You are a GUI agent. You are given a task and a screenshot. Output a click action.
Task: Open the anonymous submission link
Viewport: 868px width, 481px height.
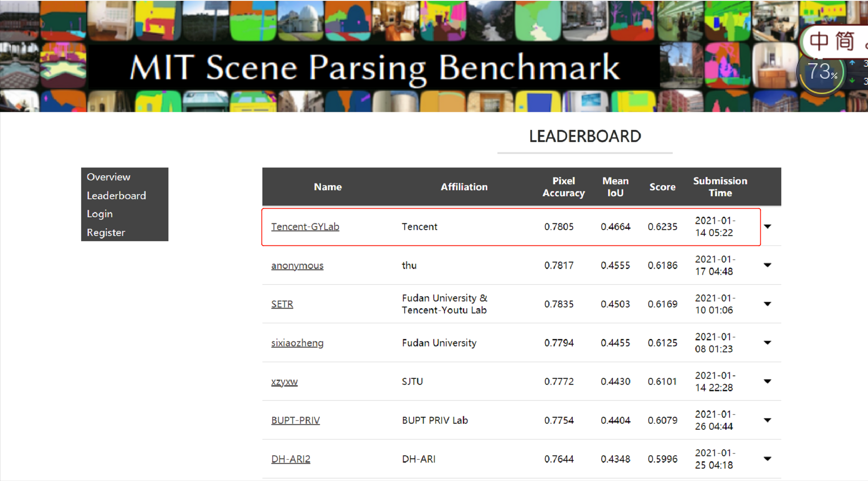coord(297,266)
